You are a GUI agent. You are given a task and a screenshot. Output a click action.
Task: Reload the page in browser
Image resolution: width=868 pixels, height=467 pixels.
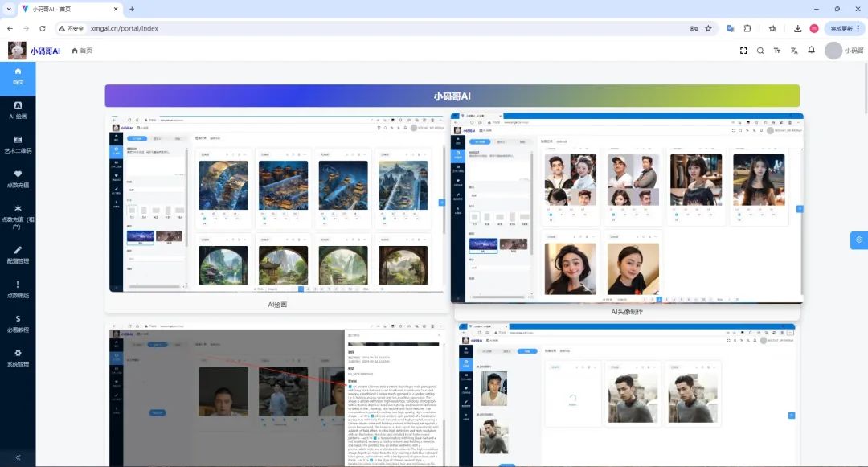tap(42, 28)
